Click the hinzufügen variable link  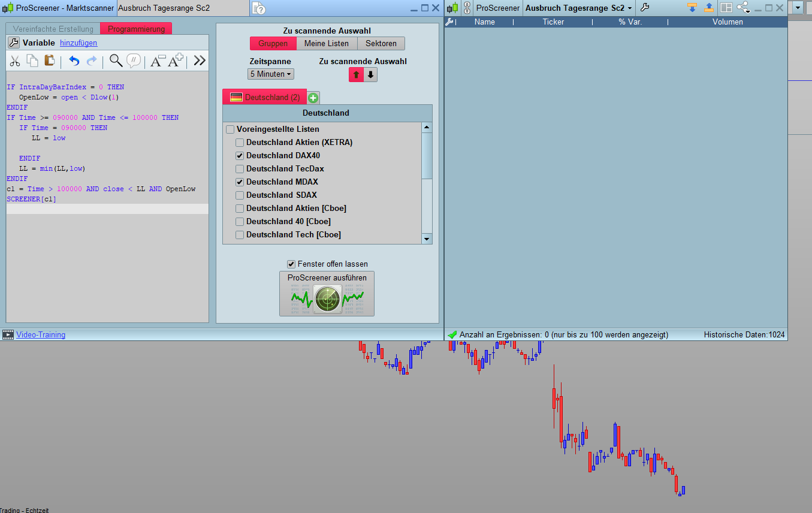click(x=79, y=43)
